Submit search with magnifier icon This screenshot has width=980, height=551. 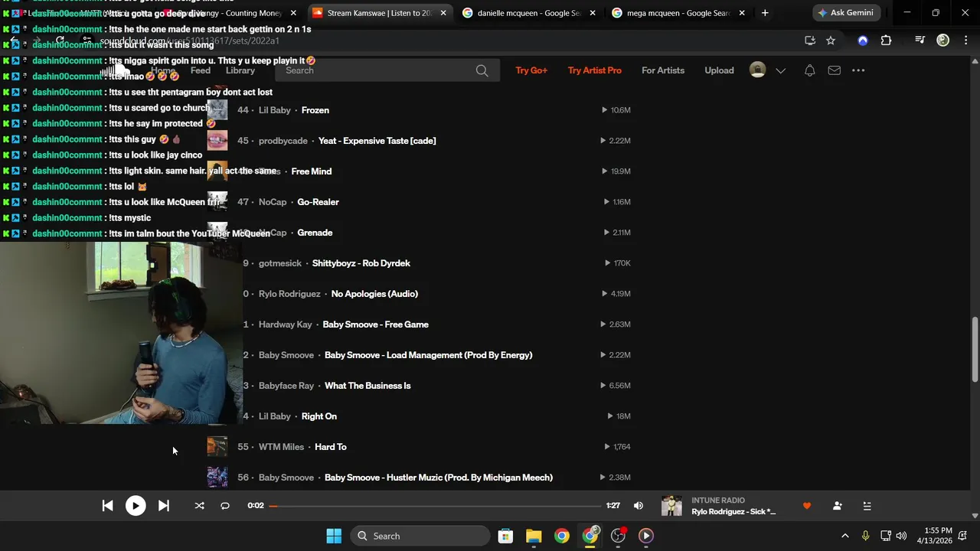point(482,70)
